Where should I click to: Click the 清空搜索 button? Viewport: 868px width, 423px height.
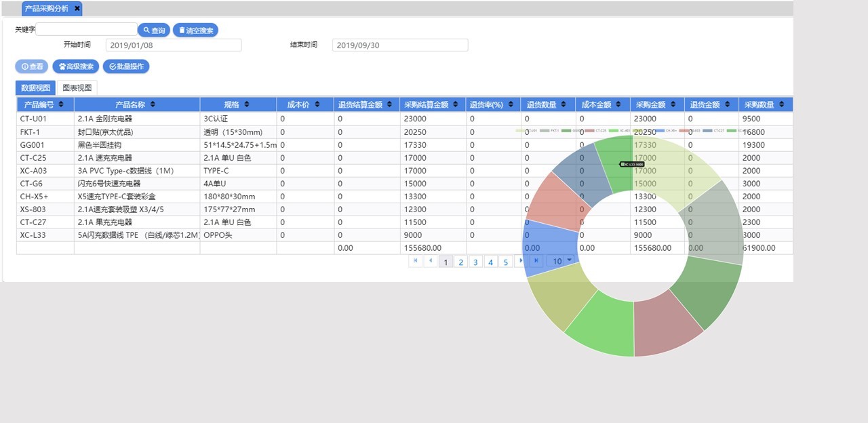pyautogui.click(x=195, y=30)
